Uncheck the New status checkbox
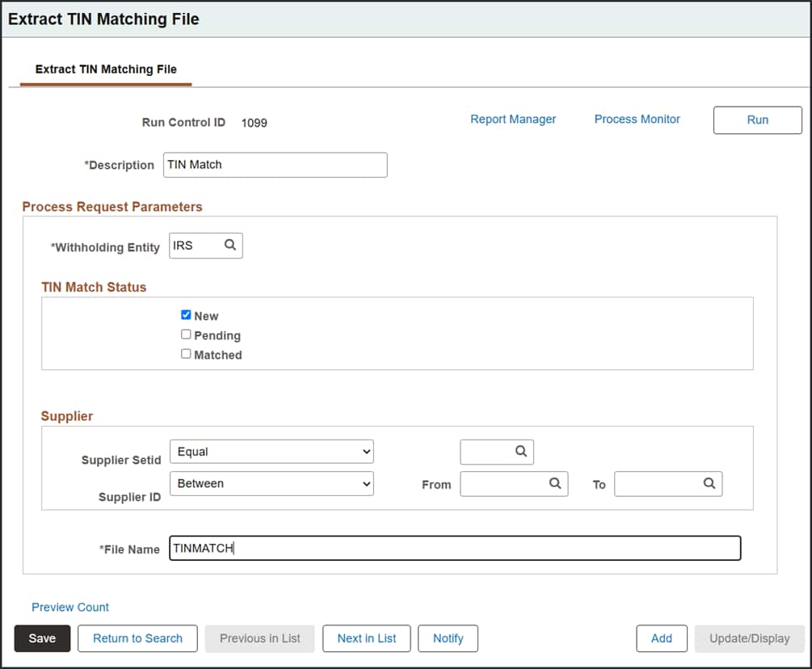This screenshot has height=669, width=812. [186, 315]
